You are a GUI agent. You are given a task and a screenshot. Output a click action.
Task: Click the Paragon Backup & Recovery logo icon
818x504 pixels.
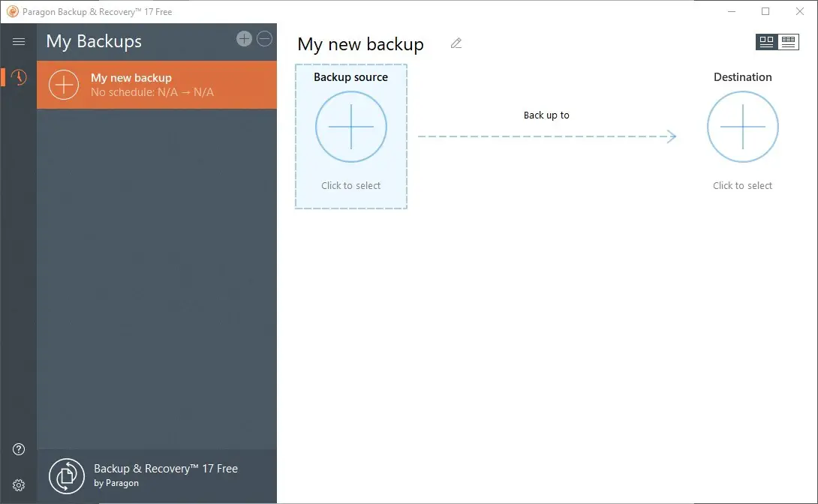click(67, 475)
